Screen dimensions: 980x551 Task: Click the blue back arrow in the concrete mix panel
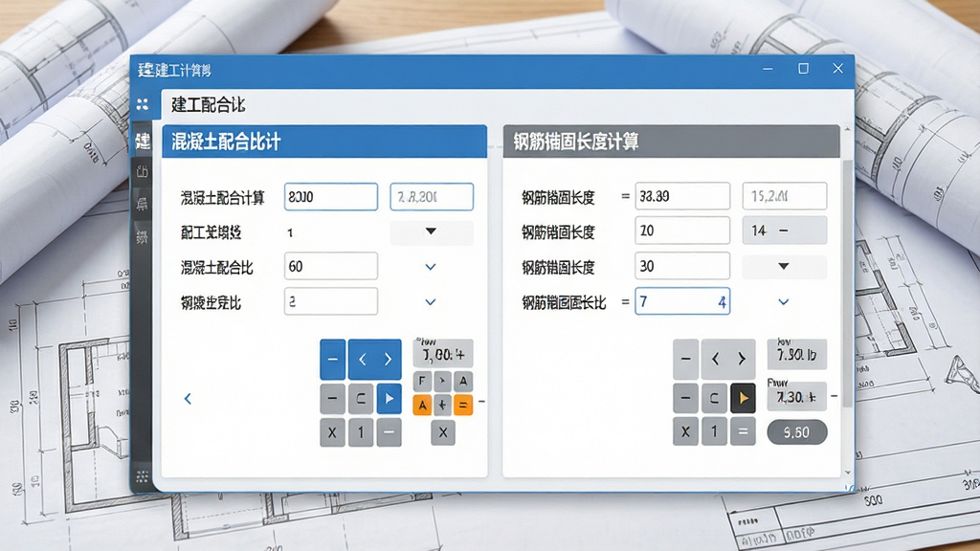tap(188, 399)
